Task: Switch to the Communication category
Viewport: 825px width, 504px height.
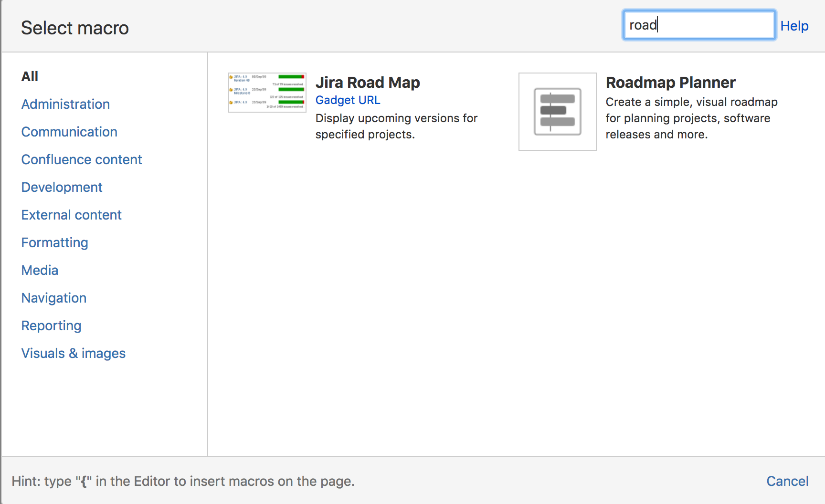Action: tap(69, 132)
